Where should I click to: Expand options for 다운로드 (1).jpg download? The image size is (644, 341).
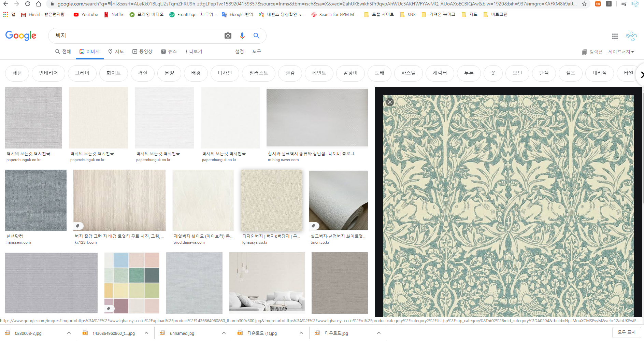[301, 333]
